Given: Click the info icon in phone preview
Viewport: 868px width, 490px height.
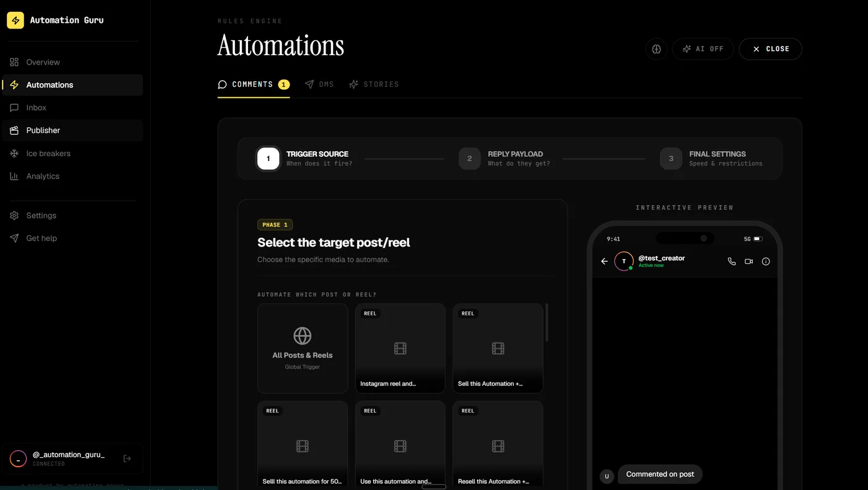Looking at the screenshot, I should click(x=766, y=261).
